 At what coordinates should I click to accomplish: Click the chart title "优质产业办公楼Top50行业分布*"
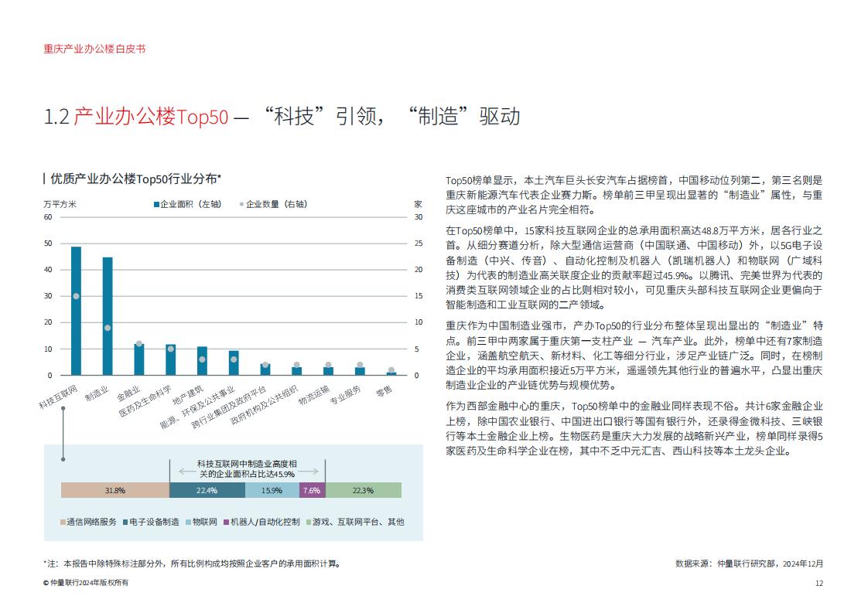(x=135, y=179)
